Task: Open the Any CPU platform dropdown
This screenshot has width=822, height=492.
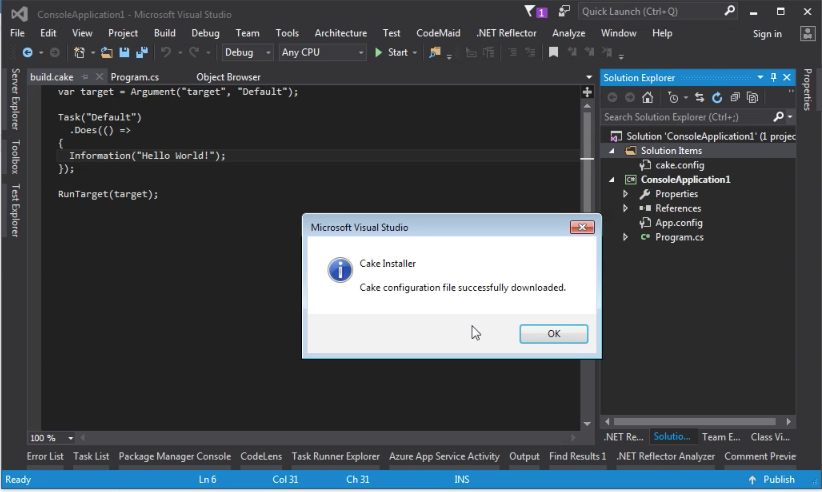Action: pos(361,52)
